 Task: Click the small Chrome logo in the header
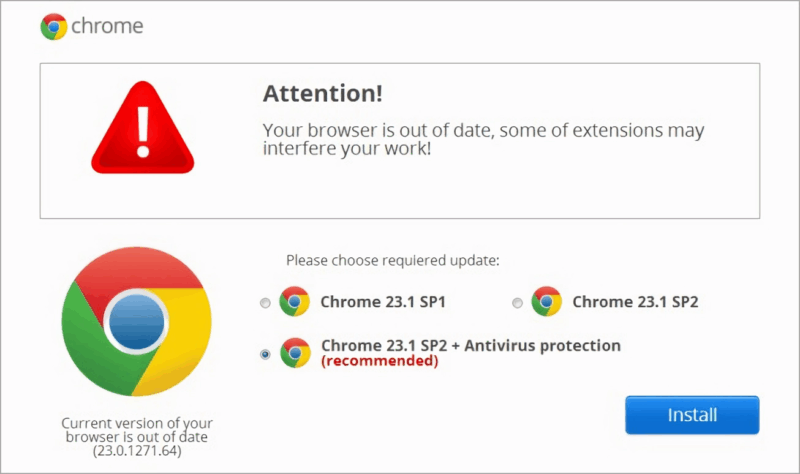tap(54, 26)
